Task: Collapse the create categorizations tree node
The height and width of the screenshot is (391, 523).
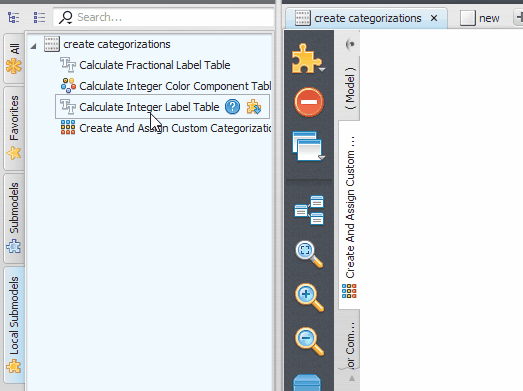Action: click(33, 46)
